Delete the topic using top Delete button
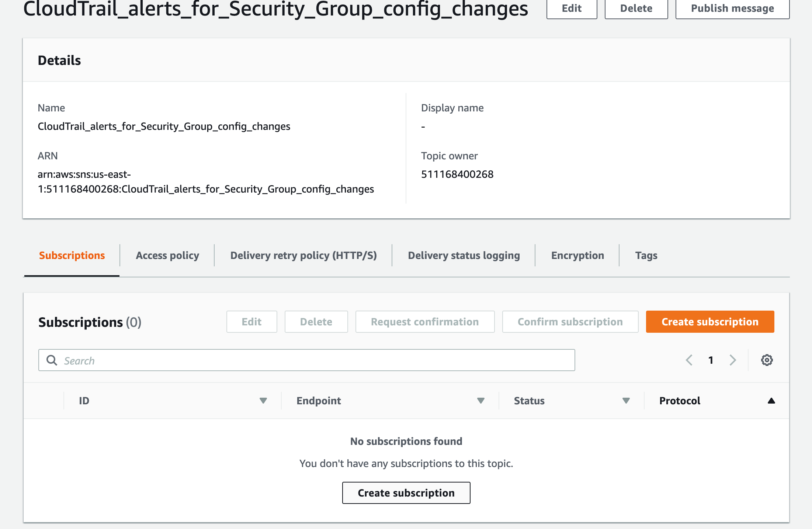 tap(636, 8)
